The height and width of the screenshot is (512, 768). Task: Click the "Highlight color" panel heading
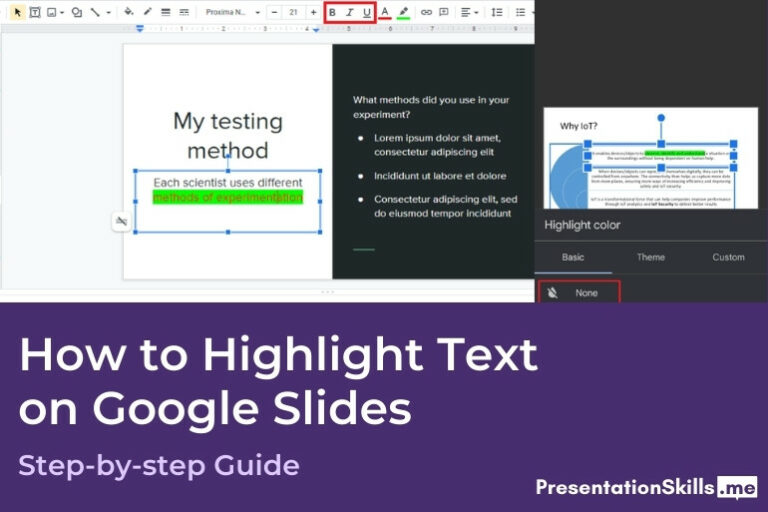point(582,225)
